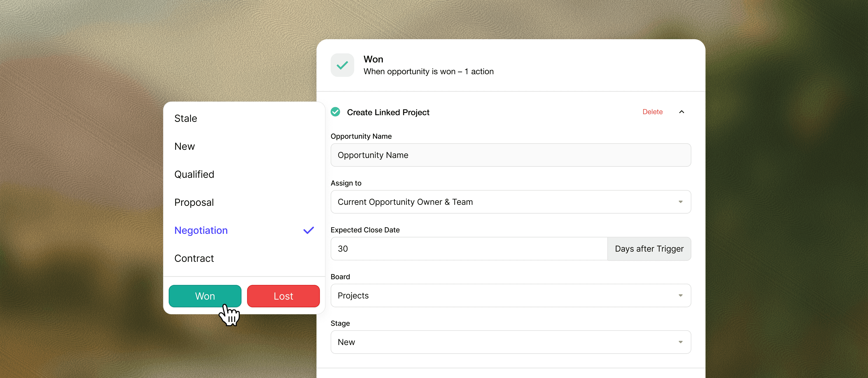Select the Contract stage option
This screenshot has width=868, height=378.
pyautogui.click(x=194, y=258)
